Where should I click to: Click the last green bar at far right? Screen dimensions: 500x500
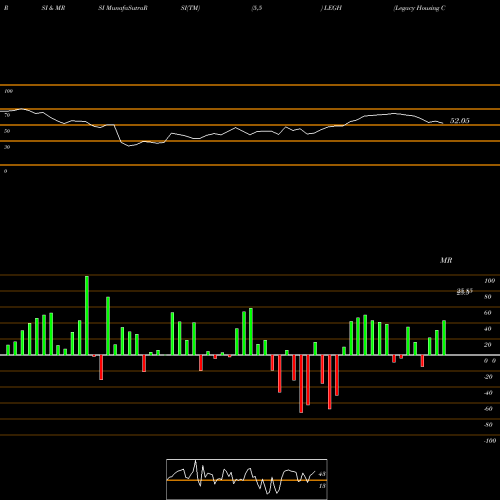pos(444,338)
